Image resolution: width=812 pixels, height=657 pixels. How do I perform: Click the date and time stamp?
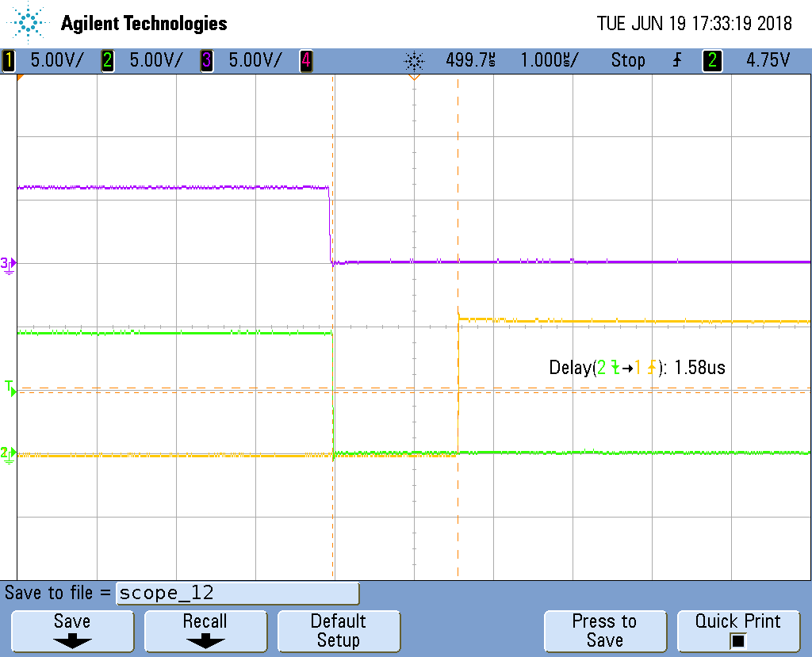pyautogui.click(x=695, y=23)
